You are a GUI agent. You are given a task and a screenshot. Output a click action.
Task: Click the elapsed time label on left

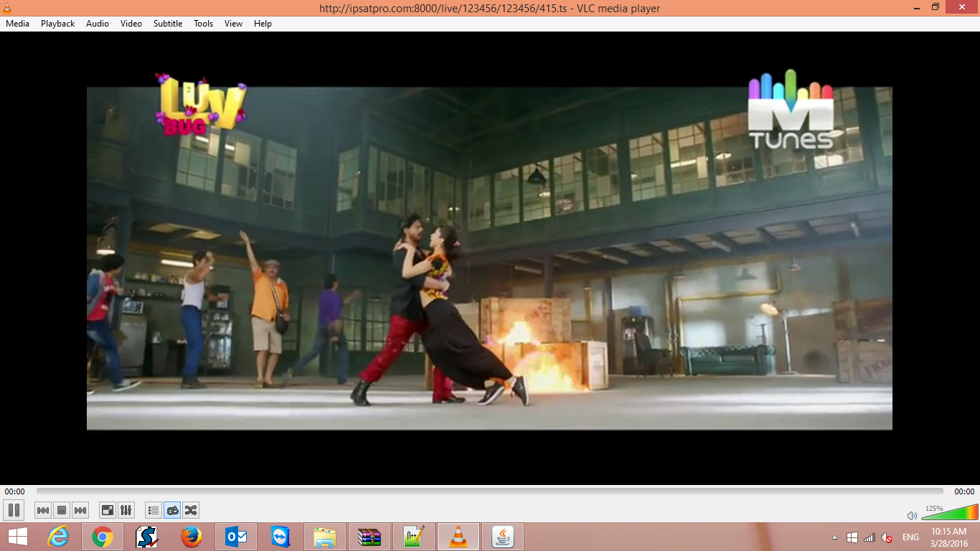pos(14,491)
